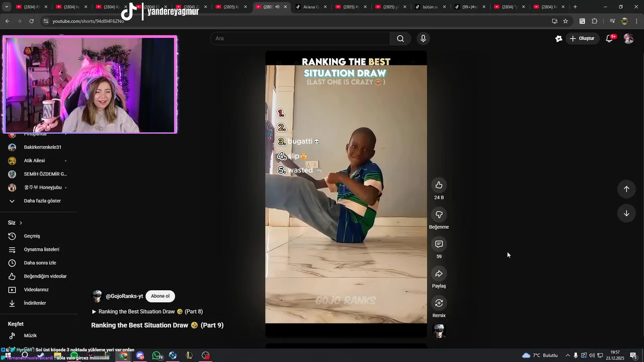Show hidden system tray icons
Screen dimensions: 644x362
tap(568, 355)
